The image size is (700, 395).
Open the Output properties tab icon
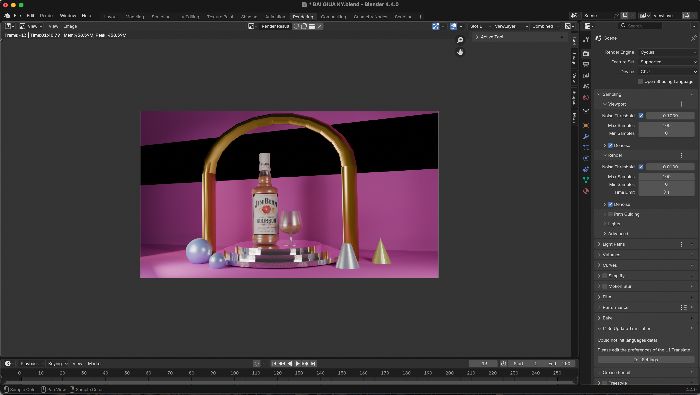(586, 64)
